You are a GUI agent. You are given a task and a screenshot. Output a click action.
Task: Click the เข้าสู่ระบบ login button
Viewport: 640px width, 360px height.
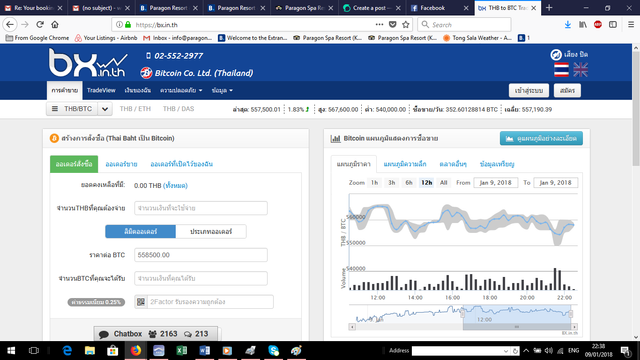coord(529,91)
